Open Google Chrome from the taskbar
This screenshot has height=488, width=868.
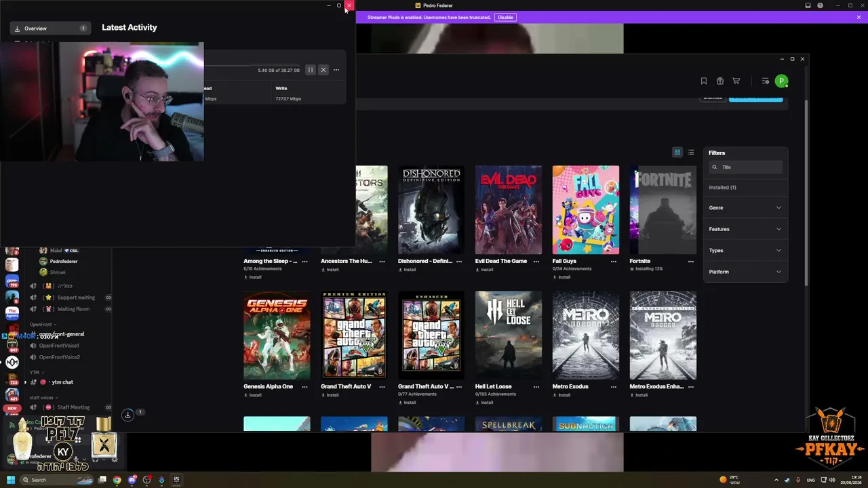[x=117, y=480]
